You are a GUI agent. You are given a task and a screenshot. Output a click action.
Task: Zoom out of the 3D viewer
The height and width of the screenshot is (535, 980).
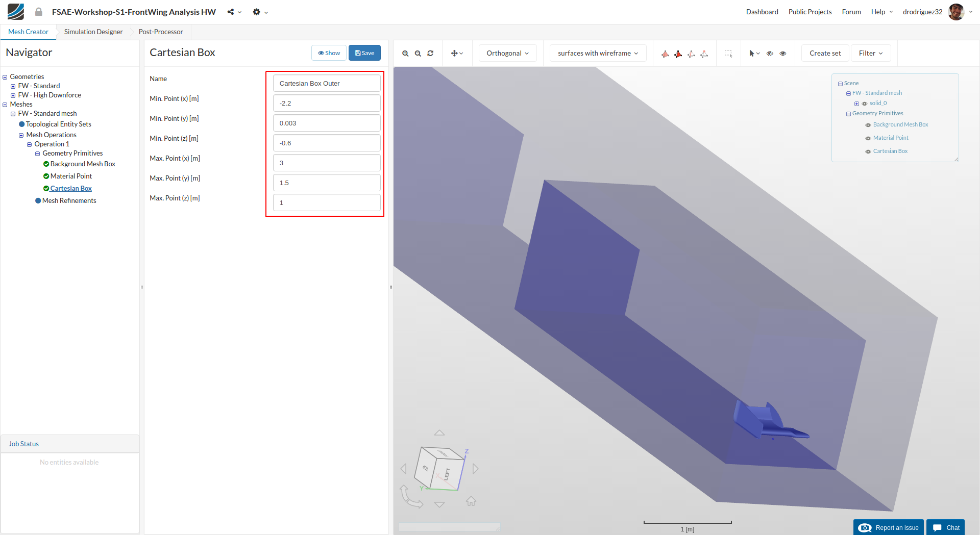418,54
